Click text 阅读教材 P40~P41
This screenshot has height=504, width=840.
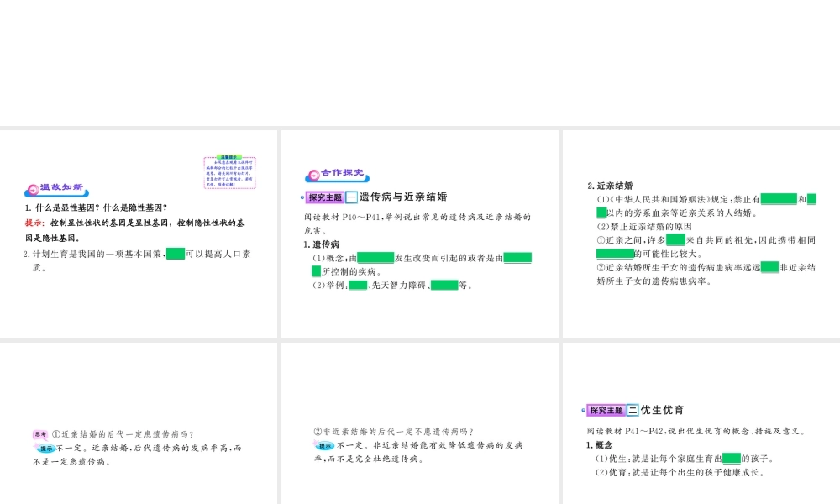[x=342, y=217]
